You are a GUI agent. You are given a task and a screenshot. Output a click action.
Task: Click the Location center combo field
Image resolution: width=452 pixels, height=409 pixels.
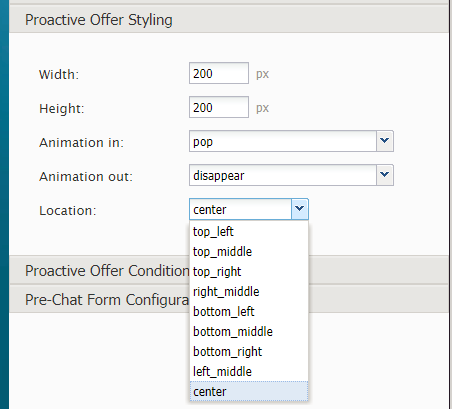point(240,209)
